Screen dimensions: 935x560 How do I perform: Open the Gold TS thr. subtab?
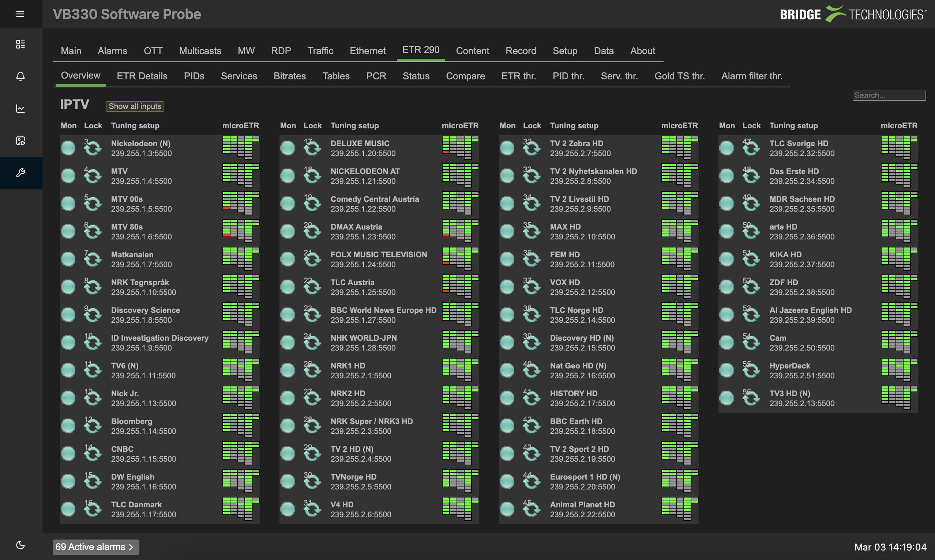point(680,76)
